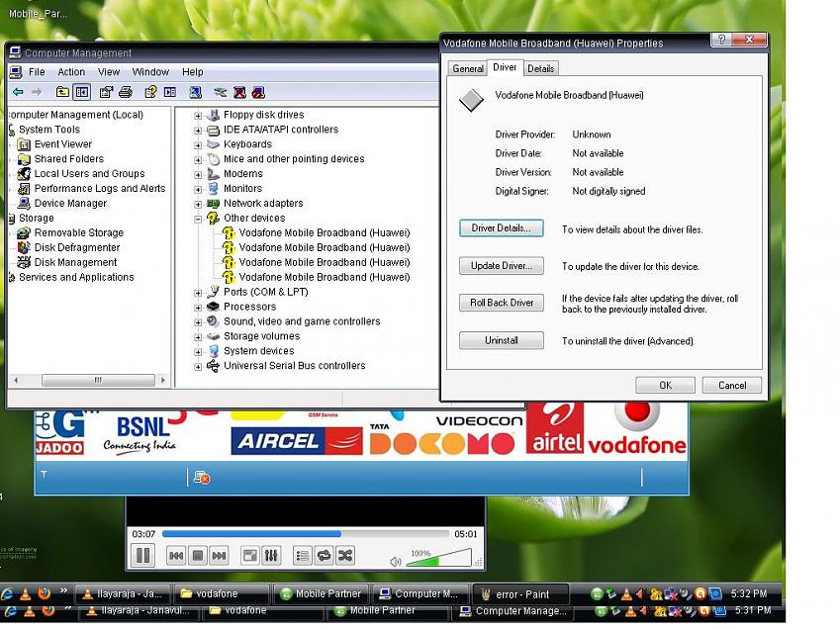Open the Action menu
The image size is (840, 630).
click(71, 72)
